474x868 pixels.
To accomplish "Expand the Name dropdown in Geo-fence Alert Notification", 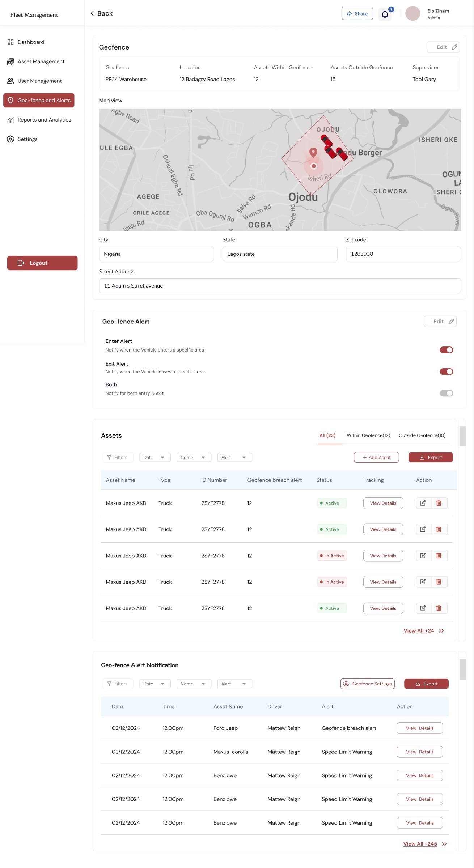I will pos(194,684).
